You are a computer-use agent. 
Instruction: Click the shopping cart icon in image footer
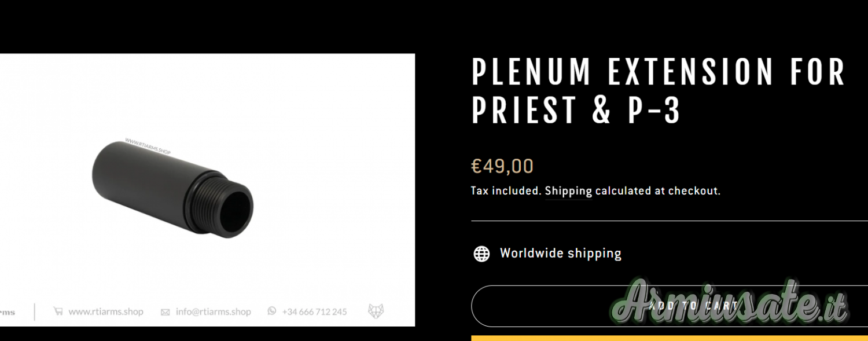58,311
